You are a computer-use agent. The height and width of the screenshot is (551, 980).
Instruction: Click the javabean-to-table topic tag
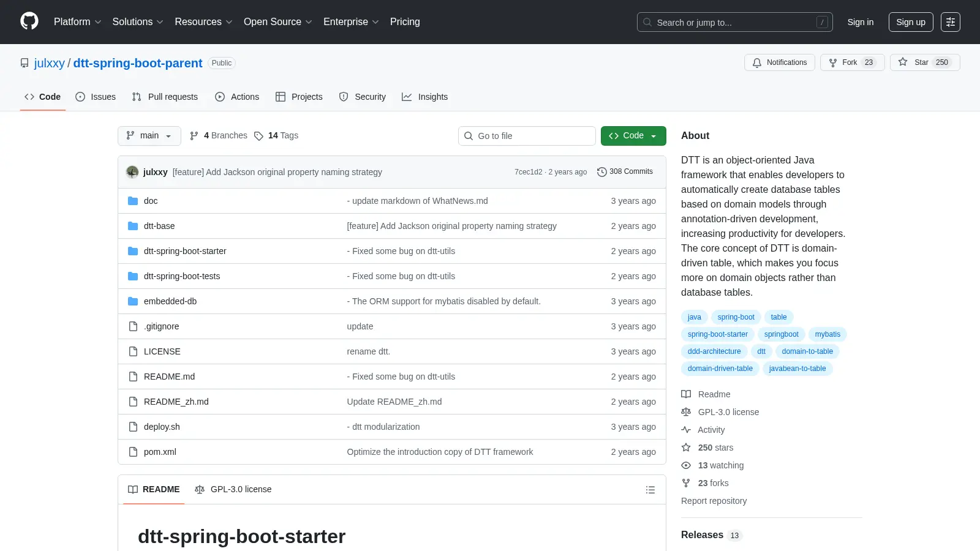click(x=797, y=369)
